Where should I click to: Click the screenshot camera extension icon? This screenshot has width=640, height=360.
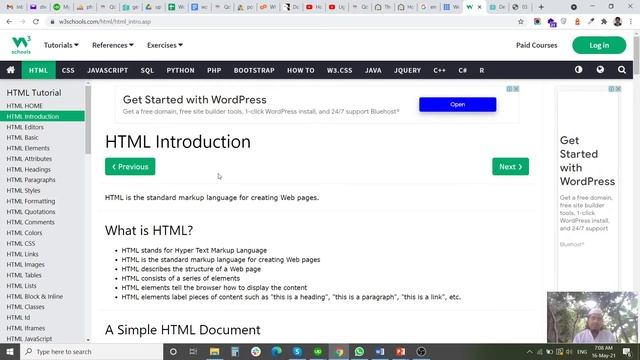(537, 22)
